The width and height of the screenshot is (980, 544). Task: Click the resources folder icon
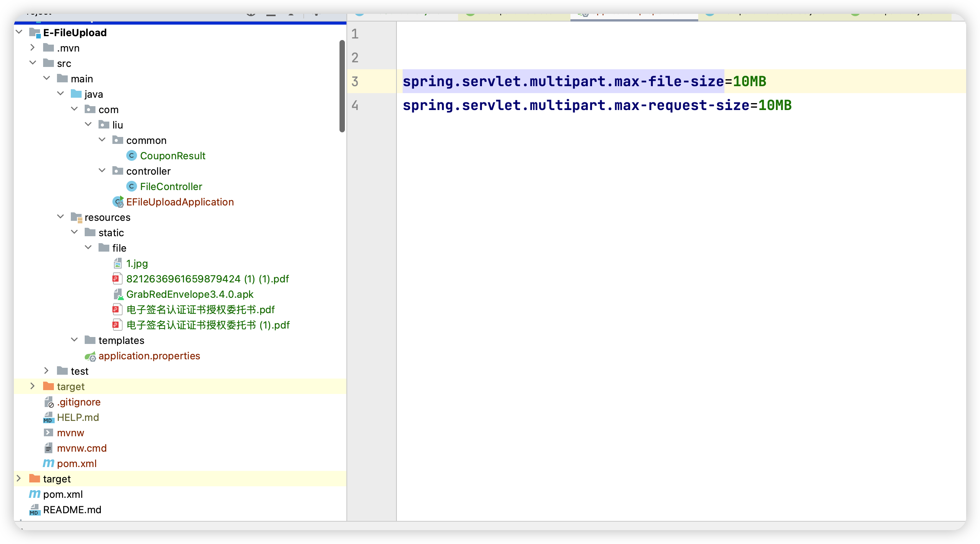click(77, 217)
